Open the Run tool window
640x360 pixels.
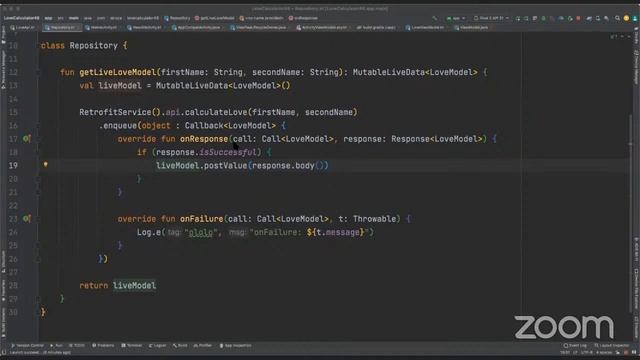pos(56,345)
